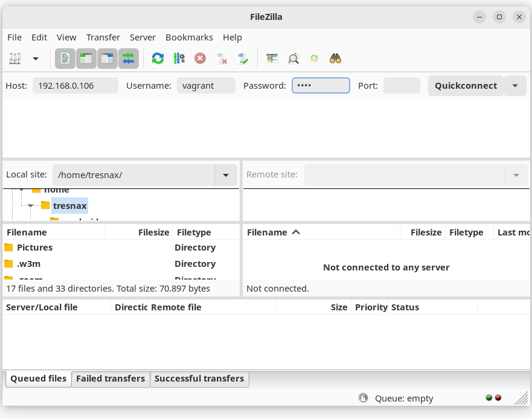Open the Site Manager icon
This screenshot has height=419, width=532.
point(15,59)
